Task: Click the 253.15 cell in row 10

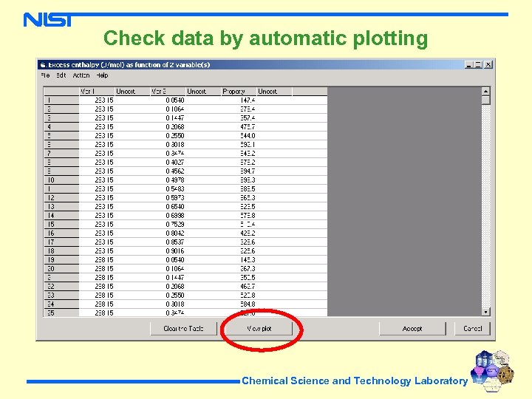Action: click(97, 180)
